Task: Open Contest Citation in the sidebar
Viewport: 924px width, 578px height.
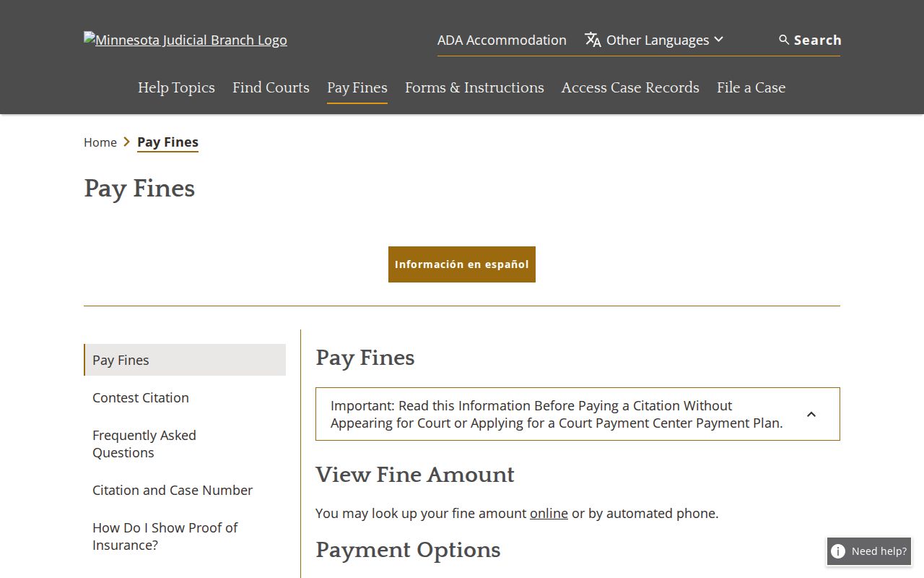Action: [x=141, y=397]
